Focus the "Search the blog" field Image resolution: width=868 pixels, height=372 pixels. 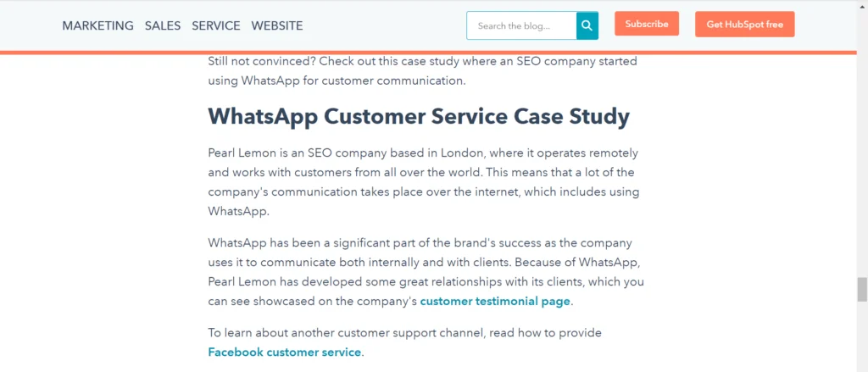[521, 25]
